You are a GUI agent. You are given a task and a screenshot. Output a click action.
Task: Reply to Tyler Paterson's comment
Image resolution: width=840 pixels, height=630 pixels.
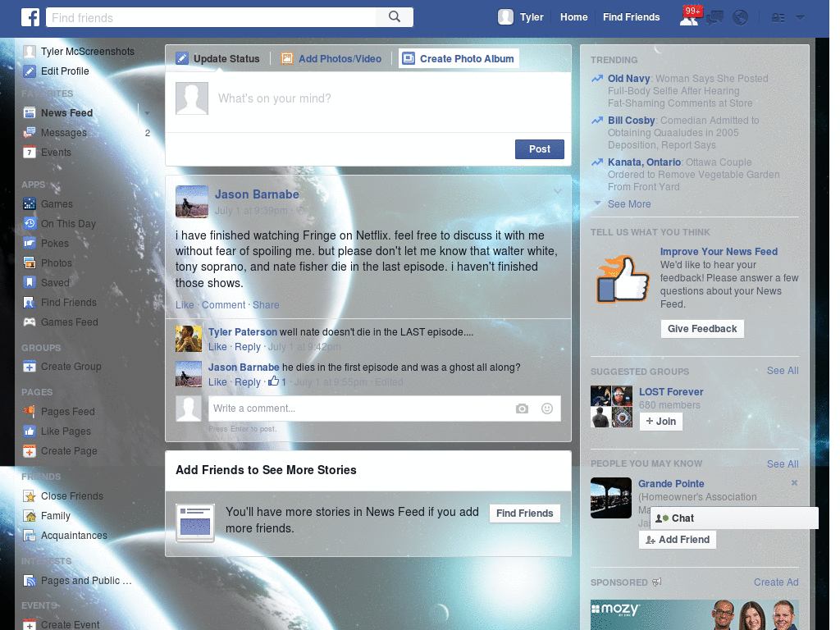coord(248,347)
